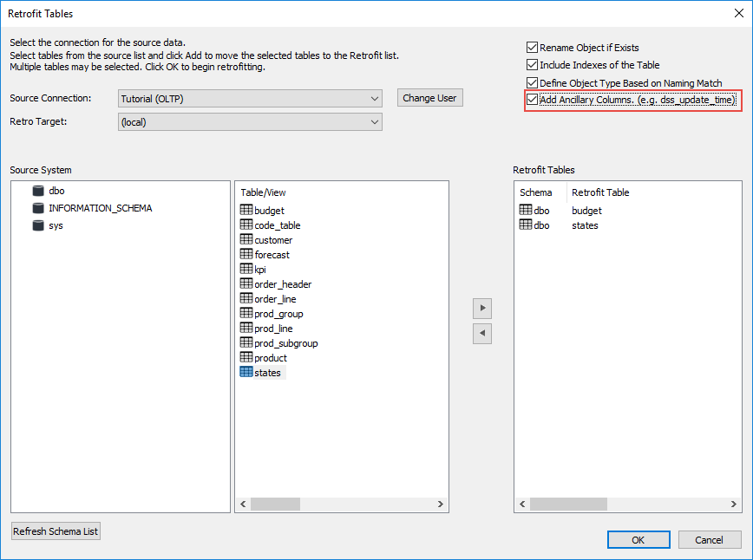Toggle Define Object Type Based on Naming Match
This screenshot has height=560, width=753.
pyautogui.click(x=533, y=83)
